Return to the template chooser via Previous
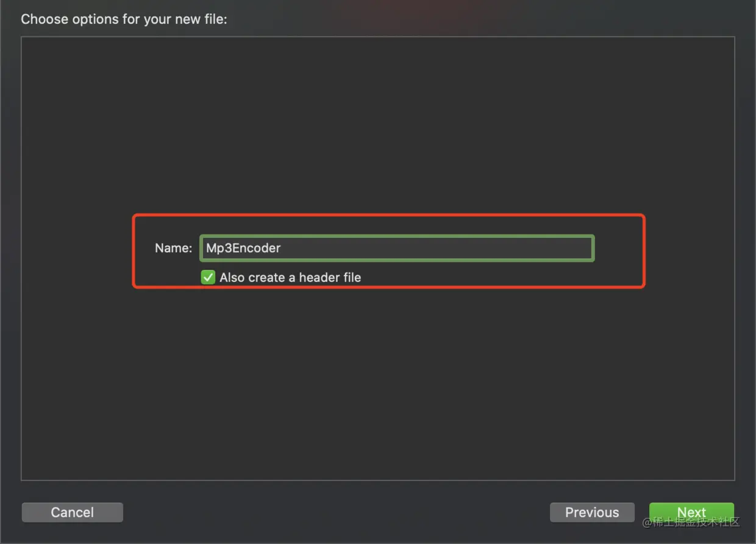756x544 pixels. 592,512
